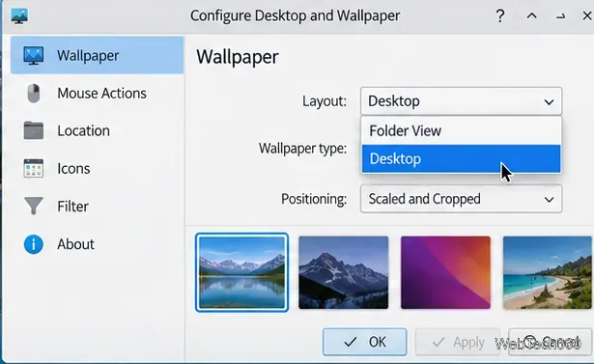This screenshot has height=364, width=594.
Task: Select the tropical beach wallpaper
Action: click(x=548, y=272)
